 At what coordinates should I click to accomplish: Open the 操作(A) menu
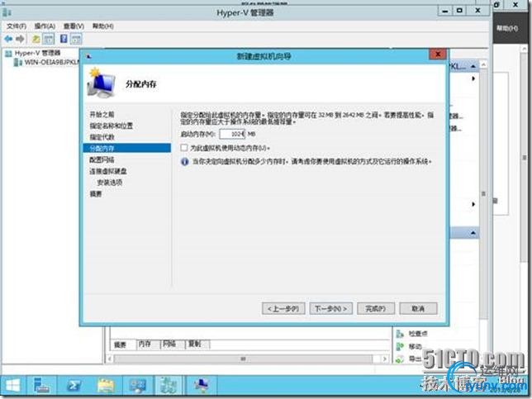tap(45, 26)
